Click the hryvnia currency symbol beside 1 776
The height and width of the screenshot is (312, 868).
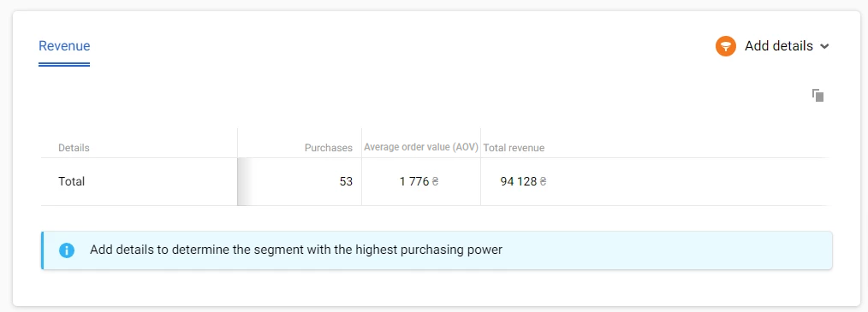click(x=435, y=181)
